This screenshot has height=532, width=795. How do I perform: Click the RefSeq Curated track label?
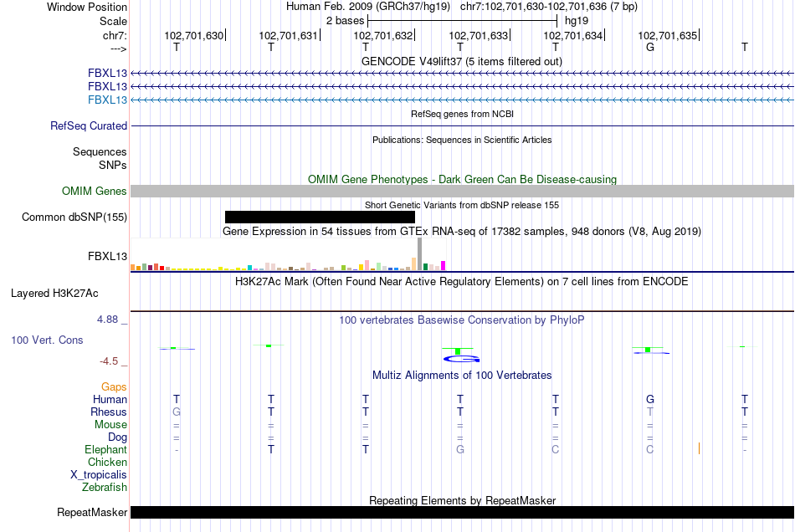coord(88,125)
